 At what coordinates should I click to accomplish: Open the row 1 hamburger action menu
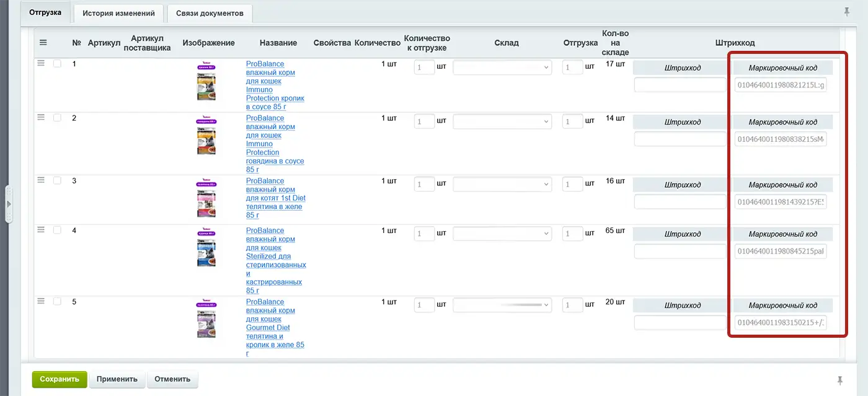[41, 63]
